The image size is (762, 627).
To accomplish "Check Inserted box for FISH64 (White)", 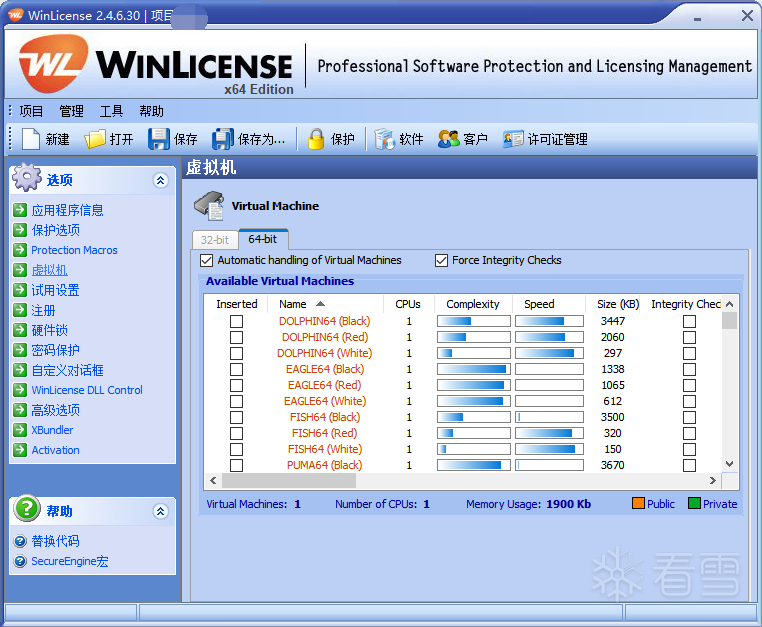I will tap(236, 449).
